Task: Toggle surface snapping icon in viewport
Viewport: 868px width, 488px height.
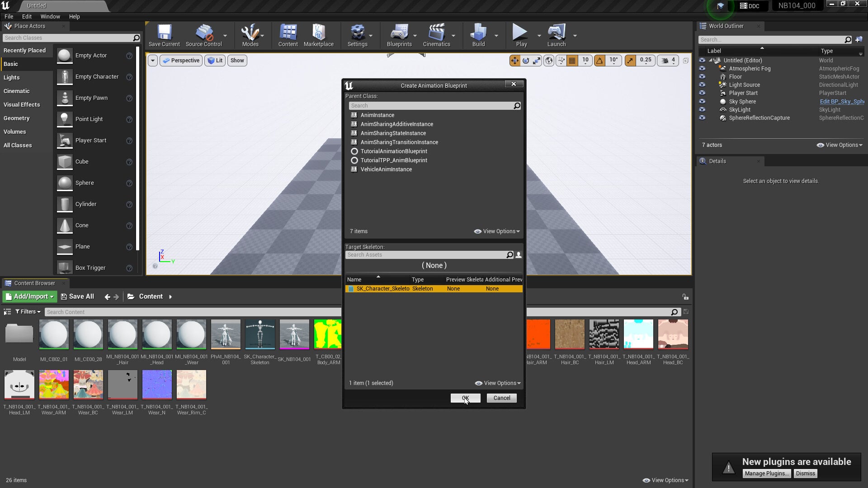Action: point(561,61)
